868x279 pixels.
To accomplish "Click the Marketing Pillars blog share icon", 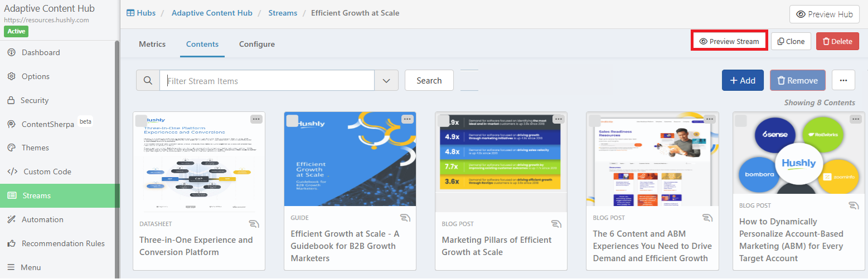I will click(556, 224).
